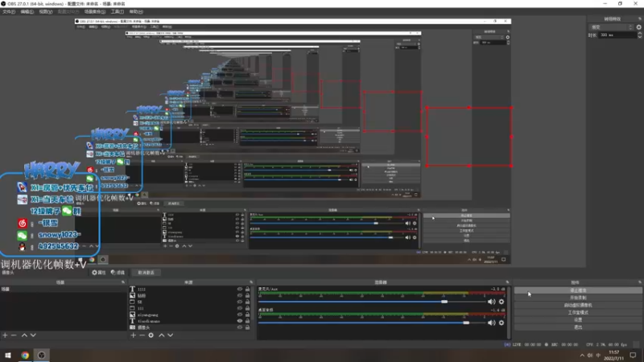Enable 工作室模式 studio mode
Viewport: 644px width, 362px height.
pyautogui.click(x=578, y=312)
